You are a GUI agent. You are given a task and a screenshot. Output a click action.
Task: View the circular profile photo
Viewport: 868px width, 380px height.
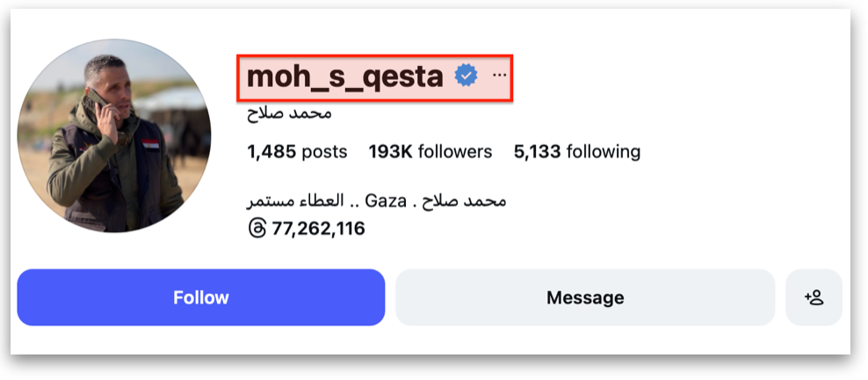tap(114, 135)
